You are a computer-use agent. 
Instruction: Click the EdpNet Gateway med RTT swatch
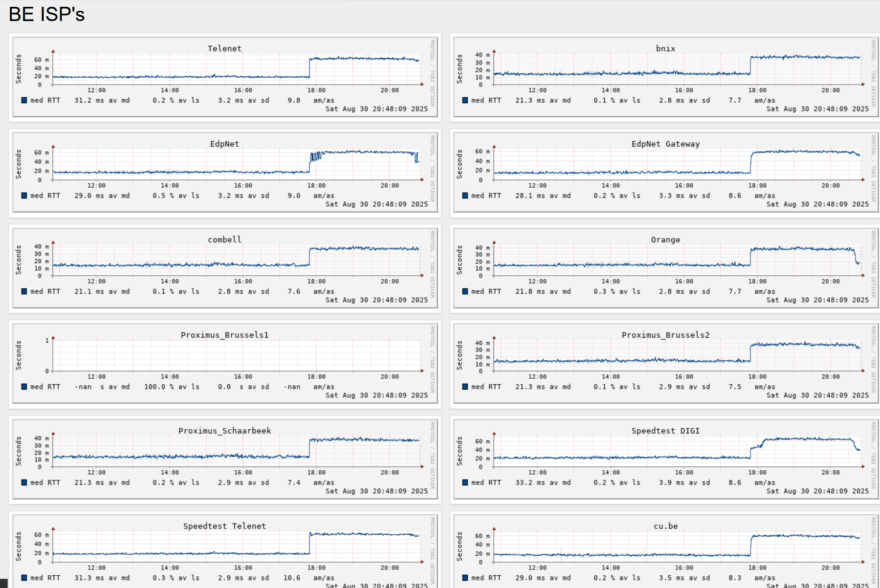465,196
